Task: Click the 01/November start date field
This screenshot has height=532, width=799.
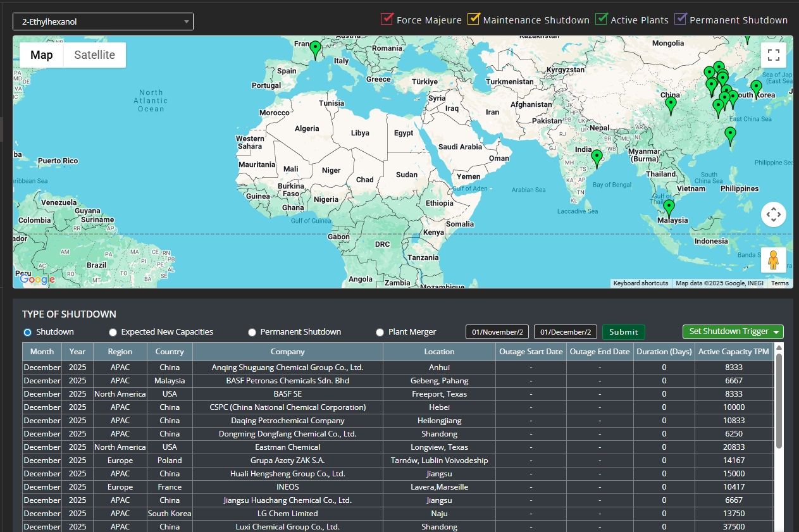Action: point(497,332)
